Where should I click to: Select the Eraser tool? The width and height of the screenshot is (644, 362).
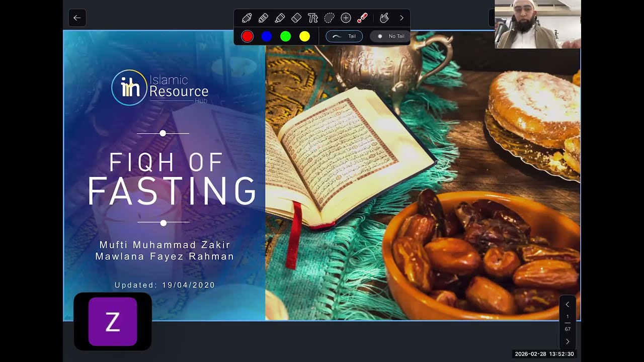[296, 18]
